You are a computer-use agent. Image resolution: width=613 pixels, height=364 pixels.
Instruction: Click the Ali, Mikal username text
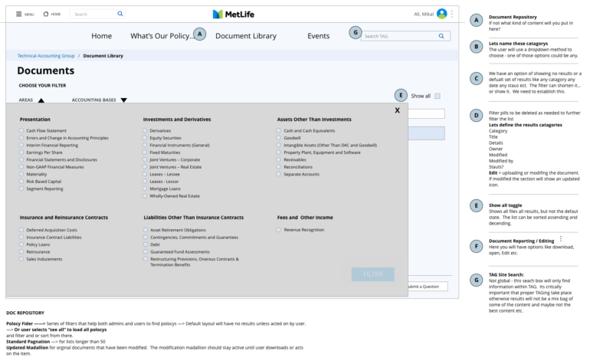click(424, 14)
